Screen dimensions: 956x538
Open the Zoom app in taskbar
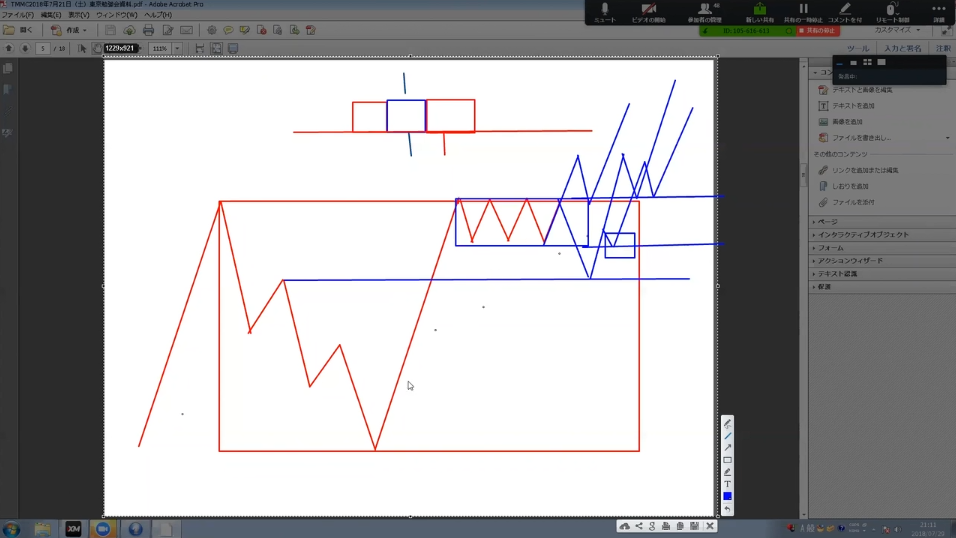coord(102,528)
